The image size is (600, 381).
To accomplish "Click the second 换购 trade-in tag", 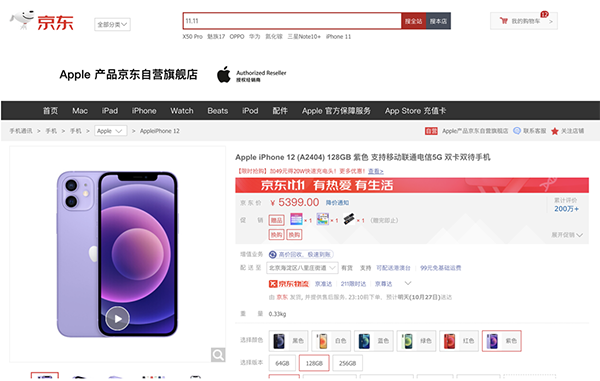I will point(294,234).
